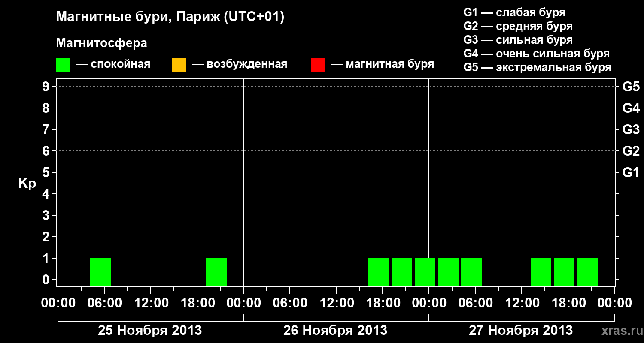Select the title 'Магнитные бури, Париж (UTC+01)'
644x343 pixels.
170,18
